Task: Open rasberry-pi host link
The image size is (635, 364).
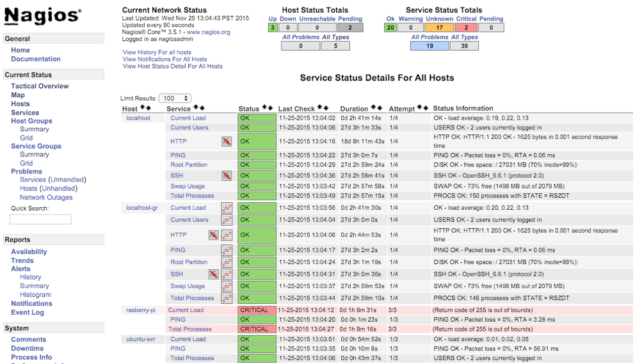Action: (x=140, y=310)
